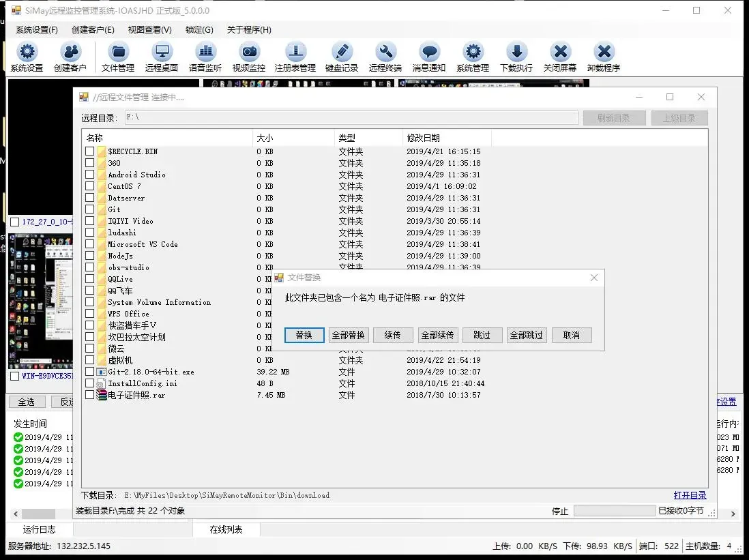Launch 远程桌面 remote desktop
The image size is (749, 560).
tap(162, 56)
